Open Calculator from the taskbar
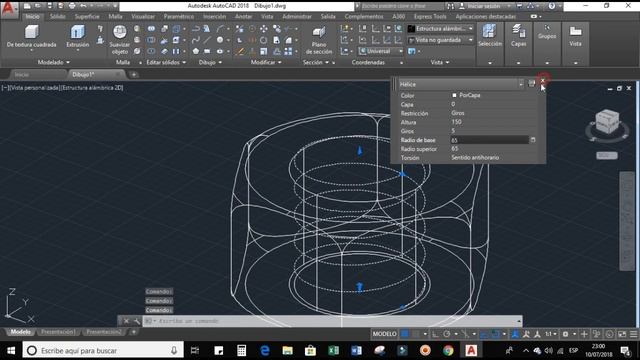Screen dimensions: 640x360 click(241, 350)
